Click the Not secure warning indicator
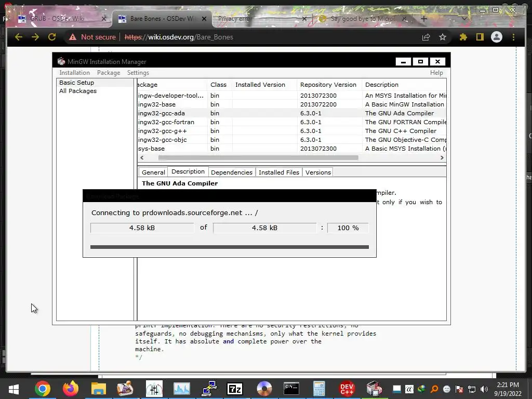Viewport: 532px width, 399px height. 92,37
